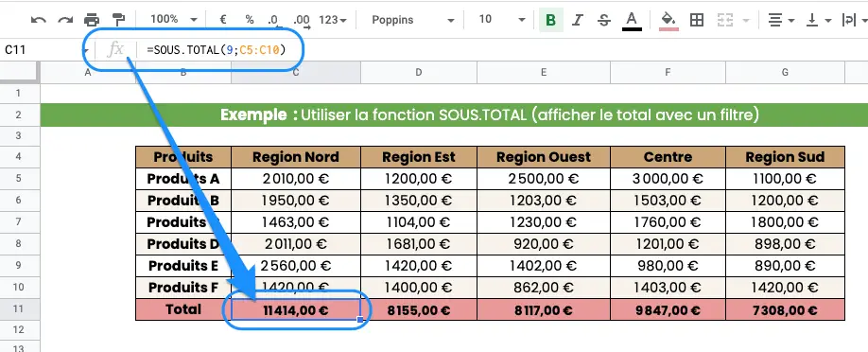Select the Region Nord header cell
Screen dimensions: 868x352
click(296, 157)
